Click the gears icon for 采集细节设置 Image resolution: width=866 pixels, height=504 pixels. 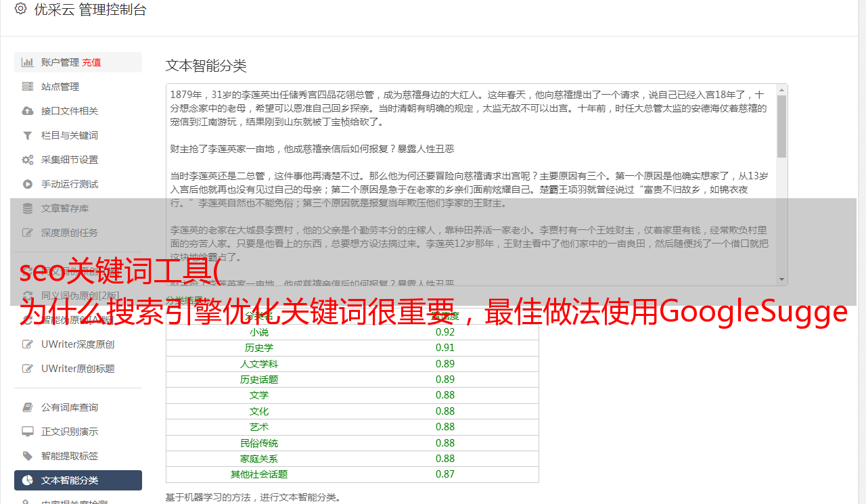28,160
